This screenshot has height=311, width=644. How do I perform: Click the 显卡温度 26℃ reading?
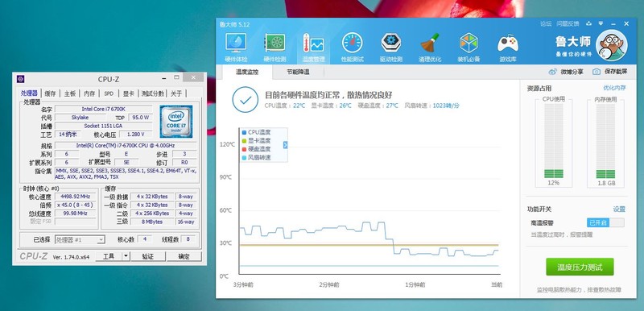pos(332,106)
